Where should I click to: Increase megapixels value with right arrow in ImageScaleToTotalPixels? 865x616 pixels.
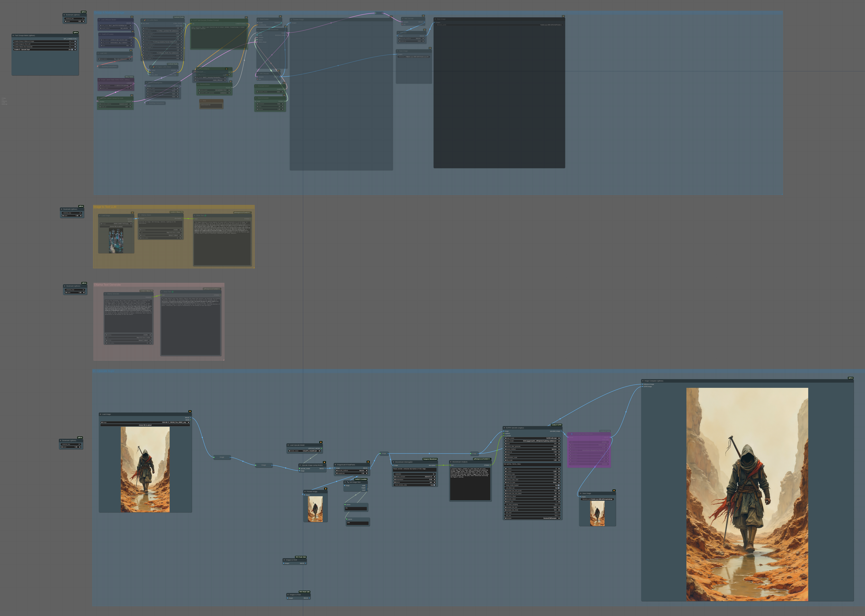pos(367,473)
